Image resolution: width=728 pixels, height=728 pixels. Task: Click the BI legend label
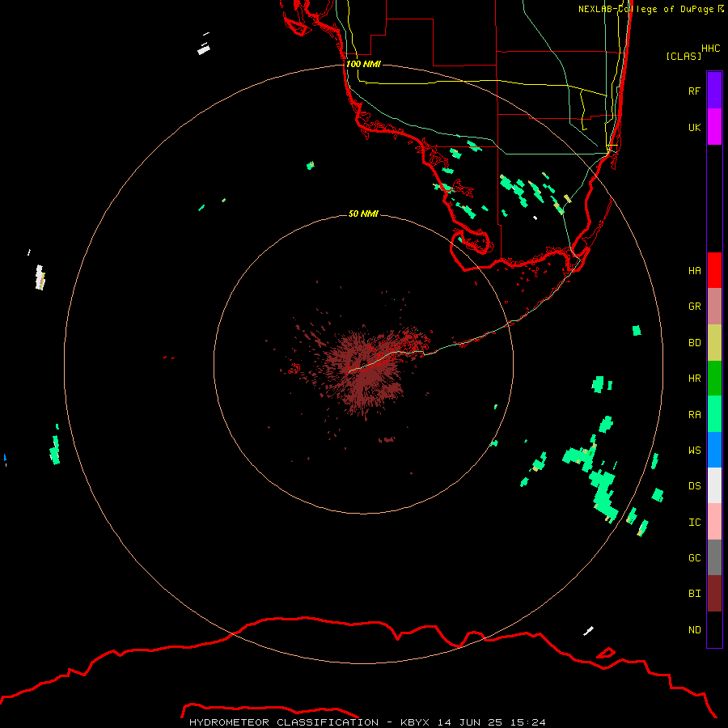694,594
